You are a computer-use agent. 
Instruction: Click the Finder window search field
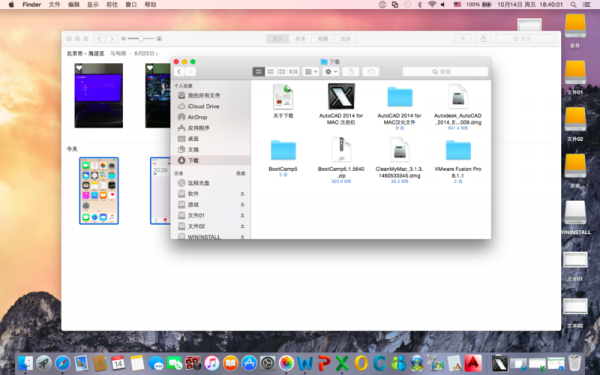445,72
